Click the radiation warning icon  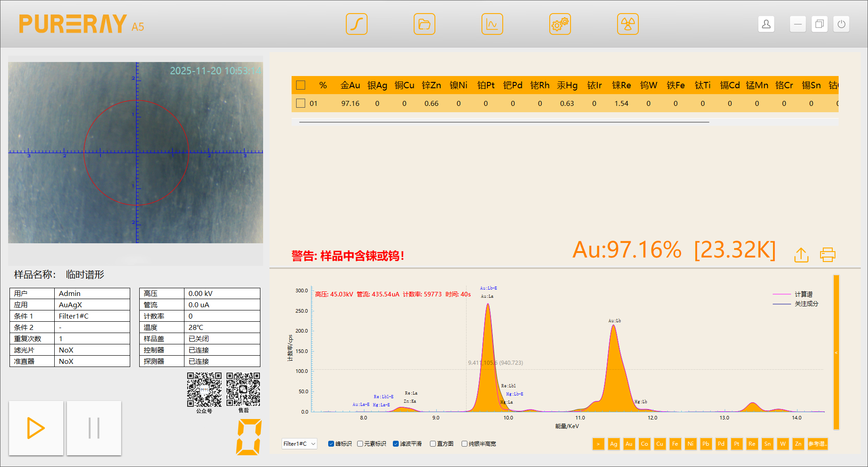tap(627, 24)
